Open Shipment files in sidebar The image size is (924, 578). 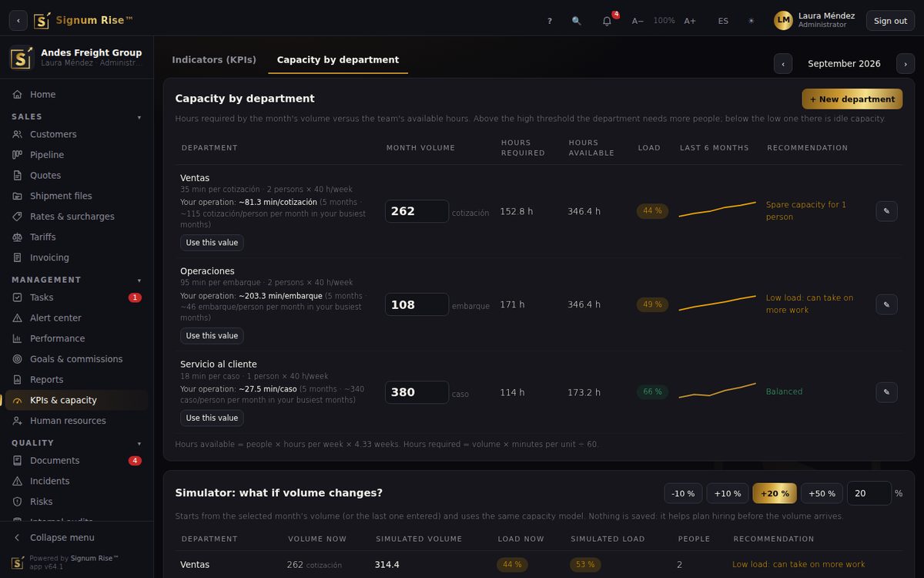coord(77,196)
